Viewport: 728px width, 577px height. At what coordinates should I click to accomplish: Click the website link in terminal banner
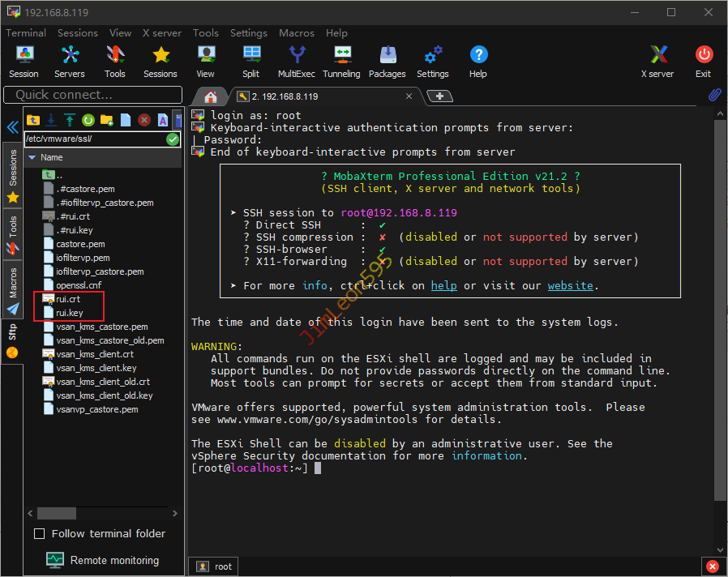(x=571, y=285)
